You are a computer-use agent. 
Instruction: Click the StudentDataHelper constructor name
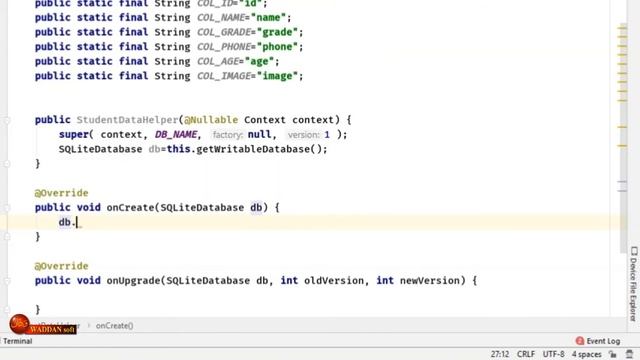pos(127,120)
